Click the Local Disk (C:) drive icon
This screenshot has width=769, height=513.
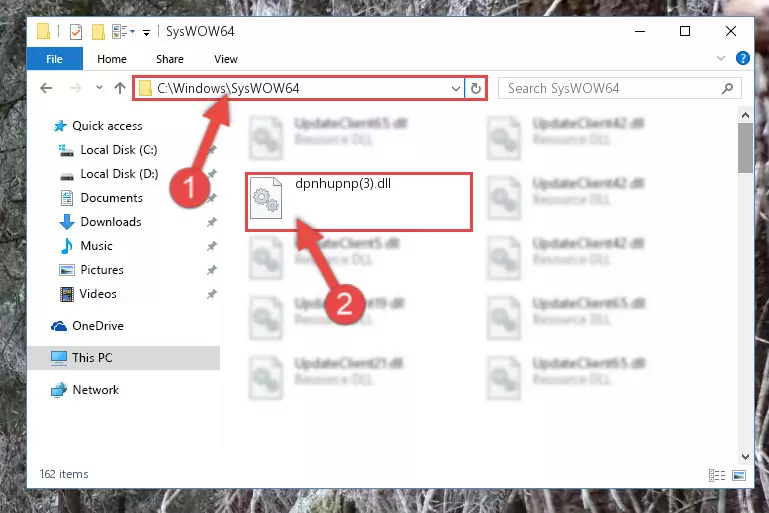click(66, 150)
